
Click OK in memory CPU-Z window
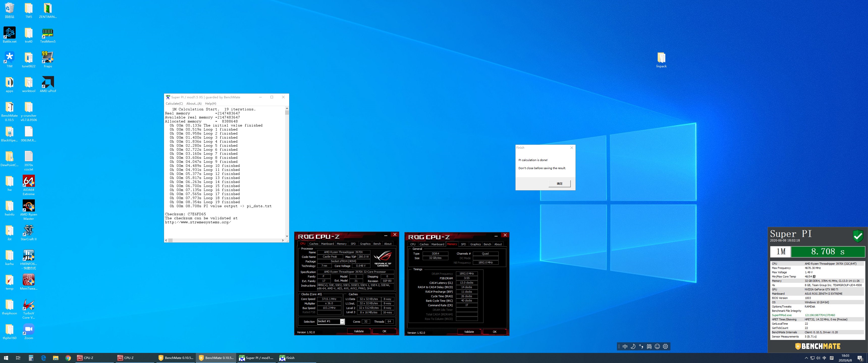[494, 332]
